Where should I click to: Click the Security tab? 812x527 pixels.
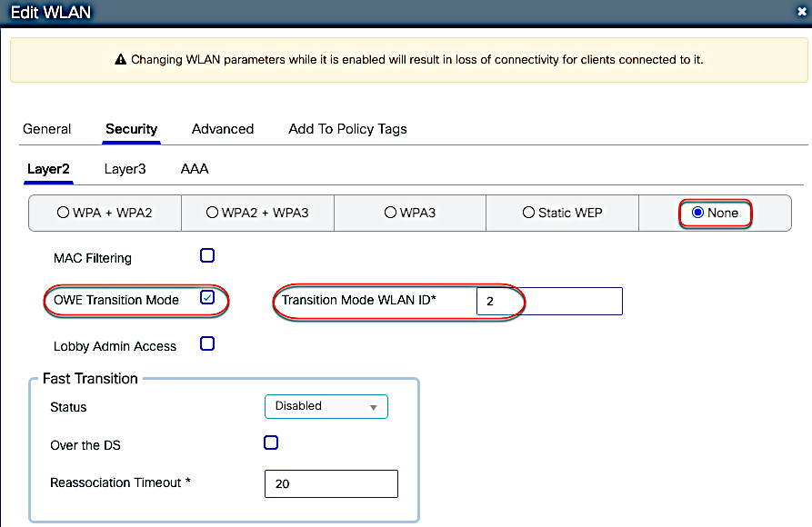click(x=131, y=129)
